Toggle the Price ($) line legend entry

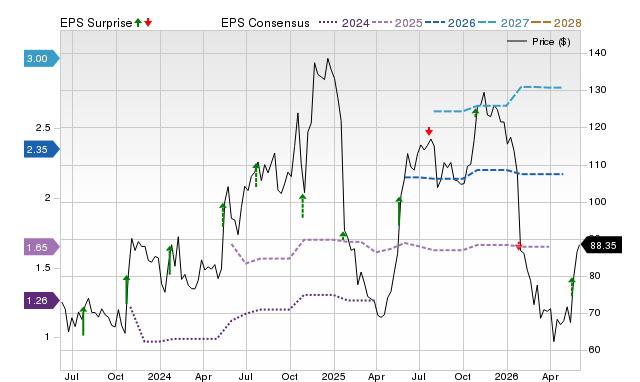538,42
